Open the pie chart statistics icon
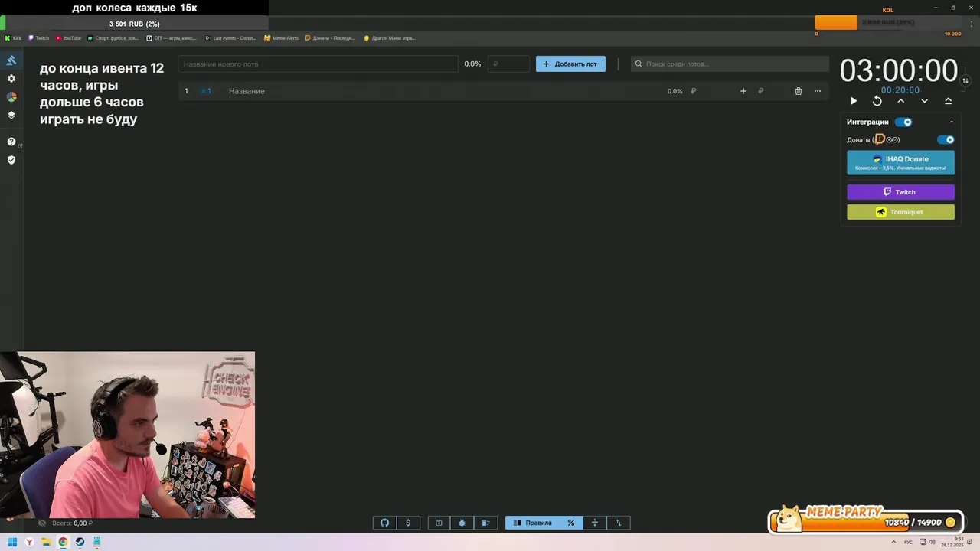980x551 pixels. tap(11, 97)
